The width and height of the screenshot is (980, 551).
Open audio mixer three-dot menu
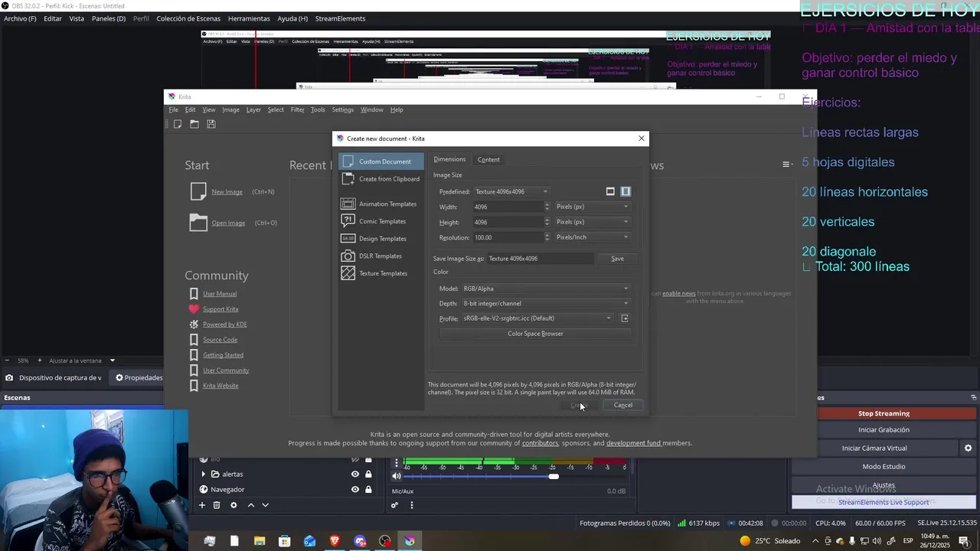(412, 505)
